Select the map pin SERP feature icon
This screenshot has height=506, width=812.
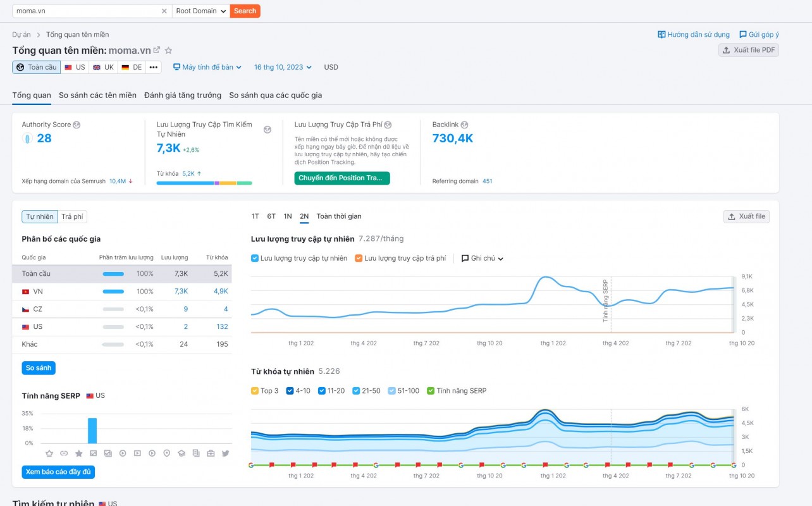[x=167, y=454]
